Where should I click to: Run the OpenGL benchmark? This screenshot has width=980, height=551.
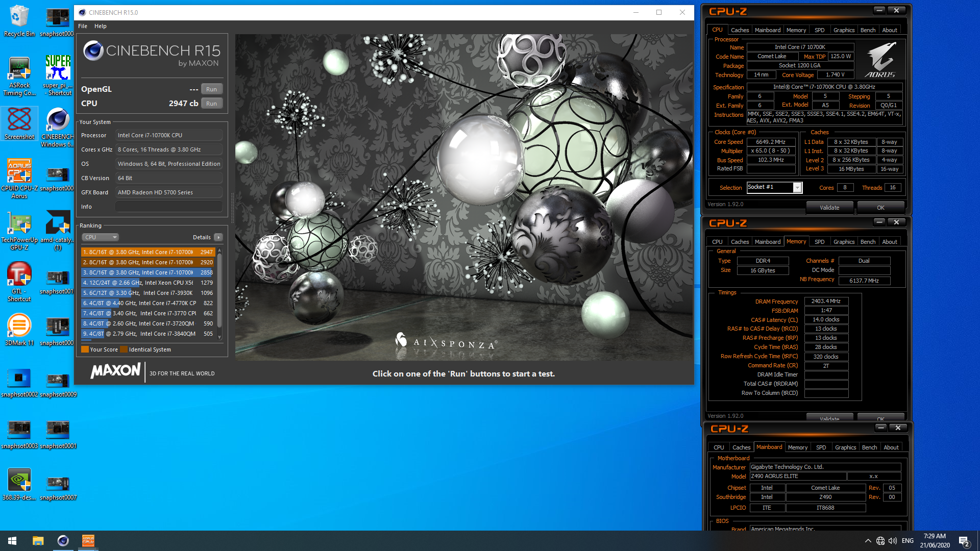coord(211,89)
